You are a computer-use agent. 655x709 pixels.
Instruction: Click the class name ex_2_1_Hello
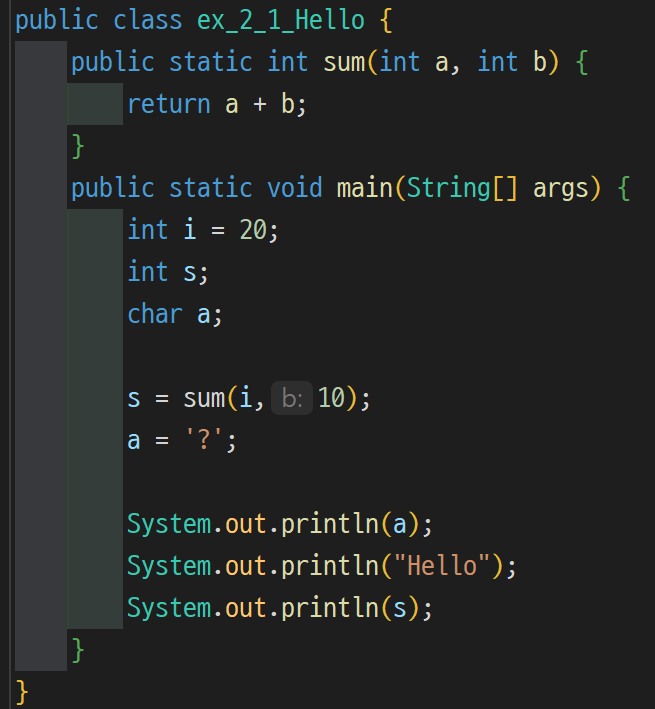[x=280, y=21]
